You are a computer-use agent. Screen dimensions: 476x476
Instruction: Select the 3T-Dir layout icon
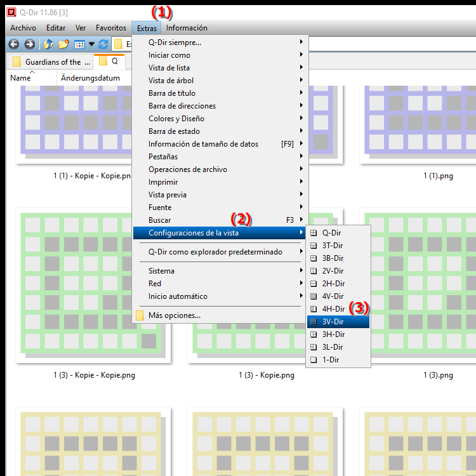coord(314,246)
